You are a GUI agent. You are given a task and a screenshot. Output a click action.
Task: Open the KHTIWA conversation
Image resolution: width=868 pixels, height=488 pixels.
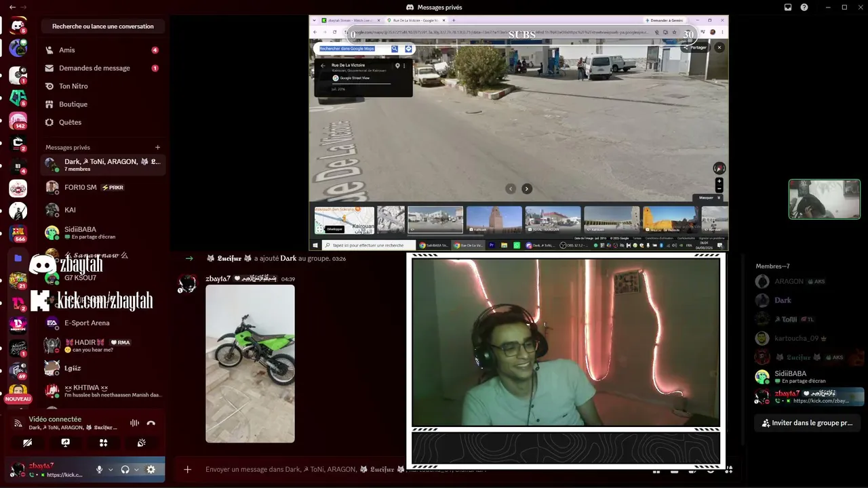(103, 391)
